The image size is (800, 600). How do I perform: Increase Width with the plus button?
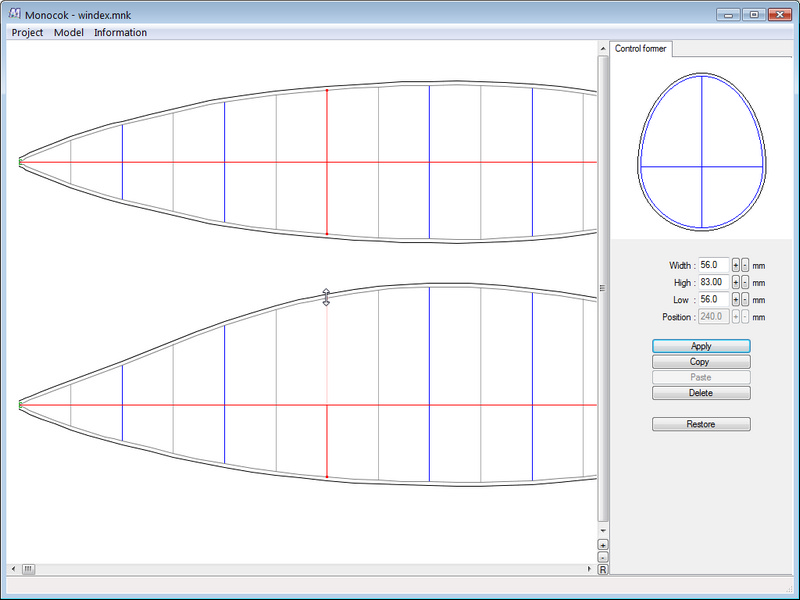[736, 265]
